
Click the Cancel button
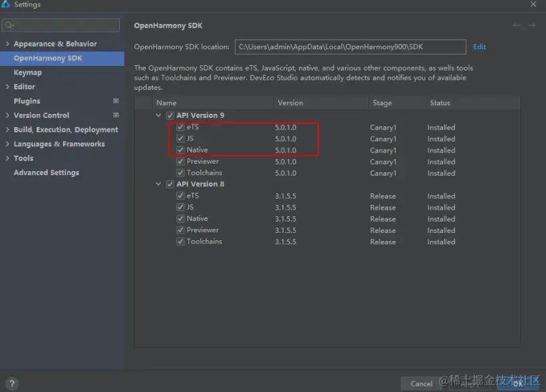[421, 383]
